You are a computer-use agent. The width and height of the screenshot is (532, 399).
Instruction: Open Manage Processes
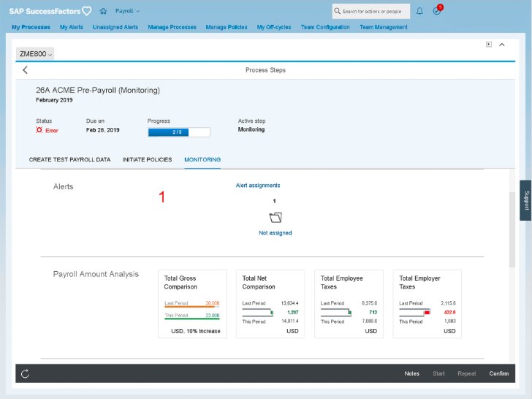pyautogui.click(x=172, y=27)
